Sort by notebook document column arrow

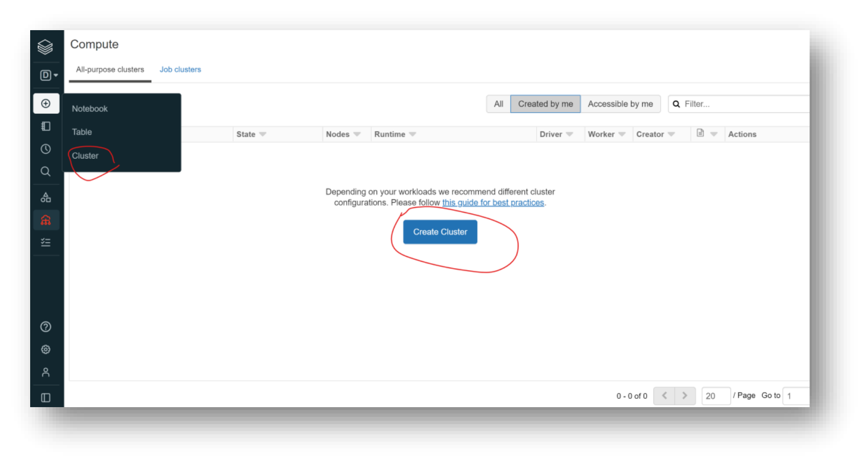(x=714, y=134)
